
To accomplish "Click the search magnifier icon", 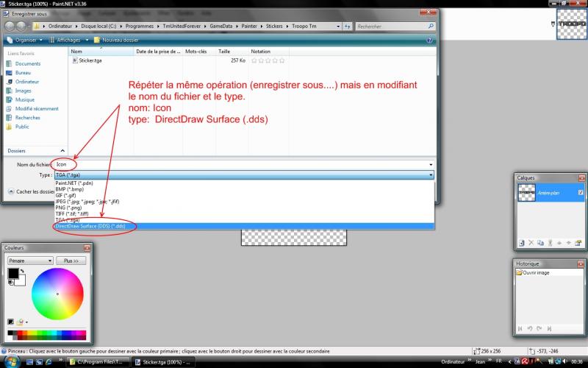I will 431,26.
